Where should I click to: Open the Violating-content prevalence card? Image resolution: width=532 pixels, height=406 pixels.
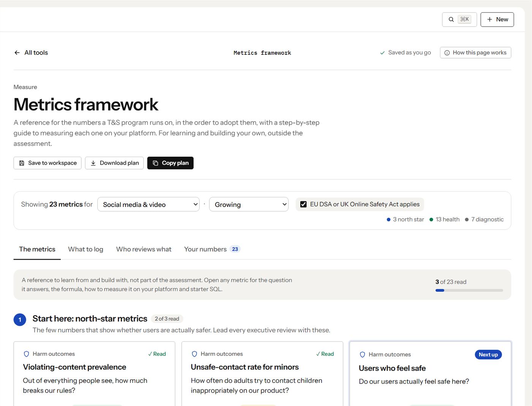pyautogui.click(x=94, y=374)
